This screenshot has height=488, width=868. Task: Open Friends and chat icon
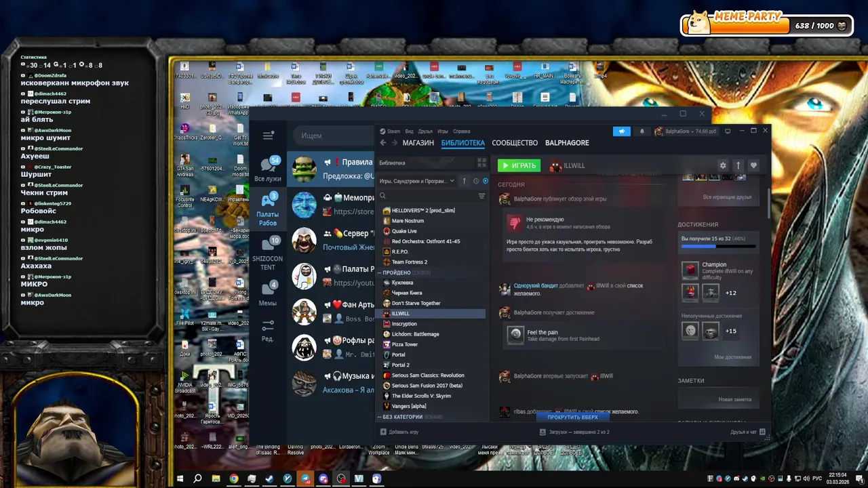point(763,432)
